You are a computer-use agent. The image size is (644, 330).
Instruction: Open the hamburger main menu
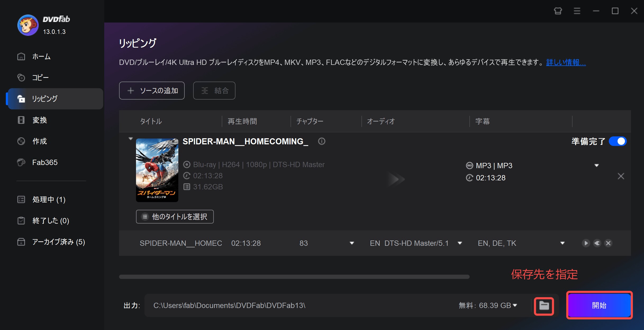[x=577, y=11]
